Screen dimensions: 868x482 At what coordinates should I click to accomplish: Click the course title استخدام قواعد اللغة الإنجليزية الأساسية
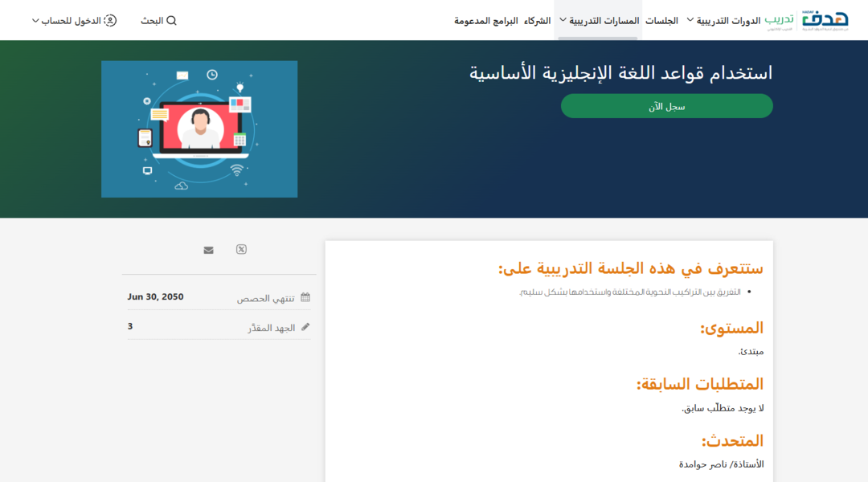click(x=620, y=72)
